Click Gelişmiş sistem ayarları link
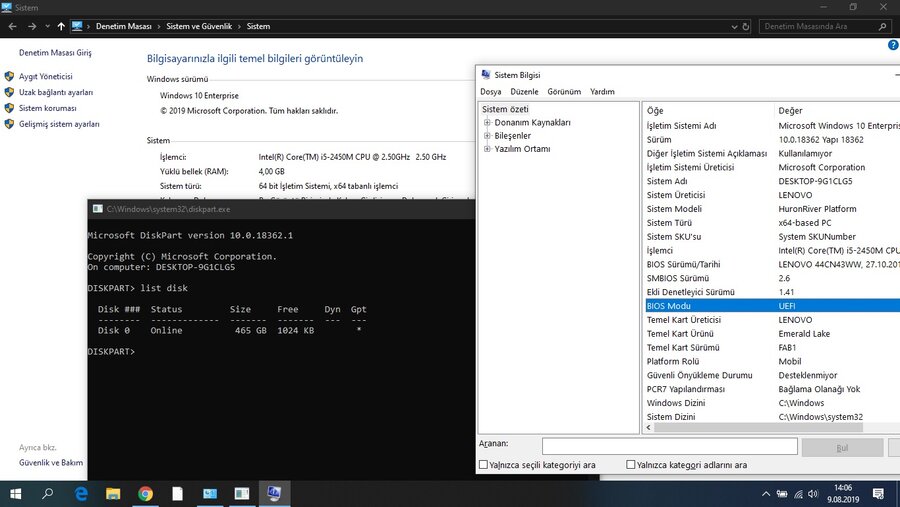The height and width of the screenshot is (507, 900). (59, 124)
